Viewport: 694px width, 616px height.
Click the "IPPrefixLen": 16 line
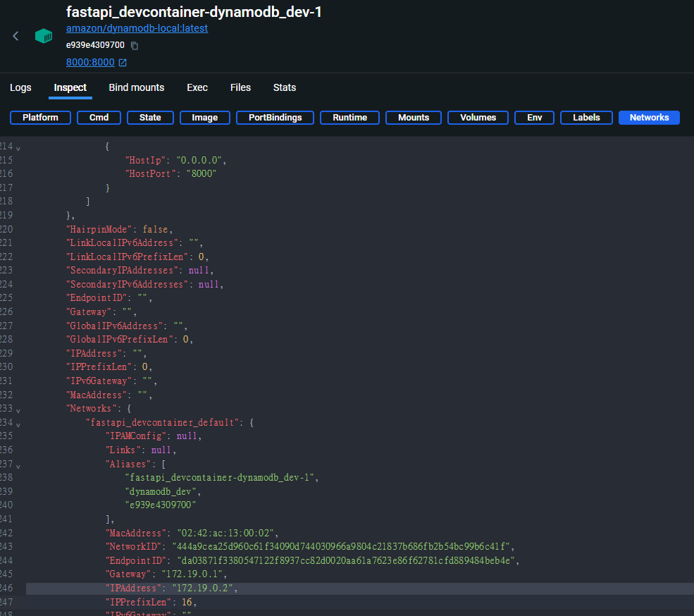[151, 603]
